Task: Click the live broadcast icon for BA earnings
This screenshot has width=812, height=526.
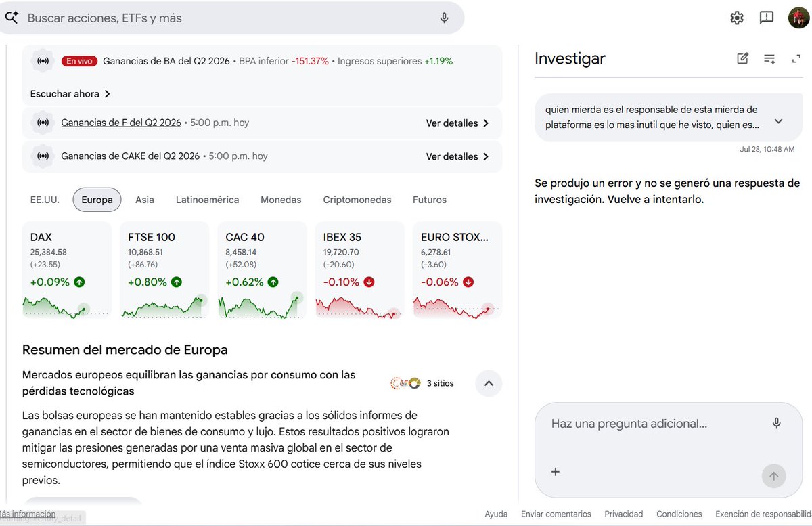Action: [43, 61]
